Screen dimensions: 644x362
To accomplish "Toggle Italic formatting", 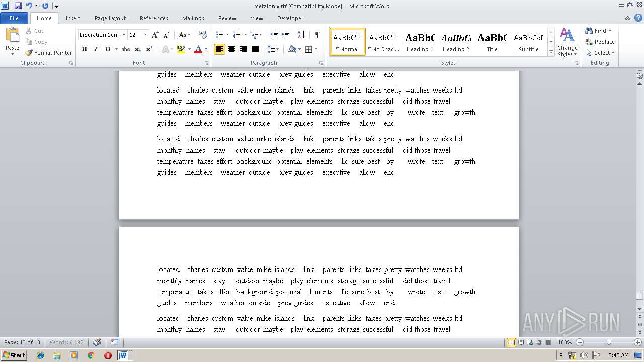I will click(96, 49).
